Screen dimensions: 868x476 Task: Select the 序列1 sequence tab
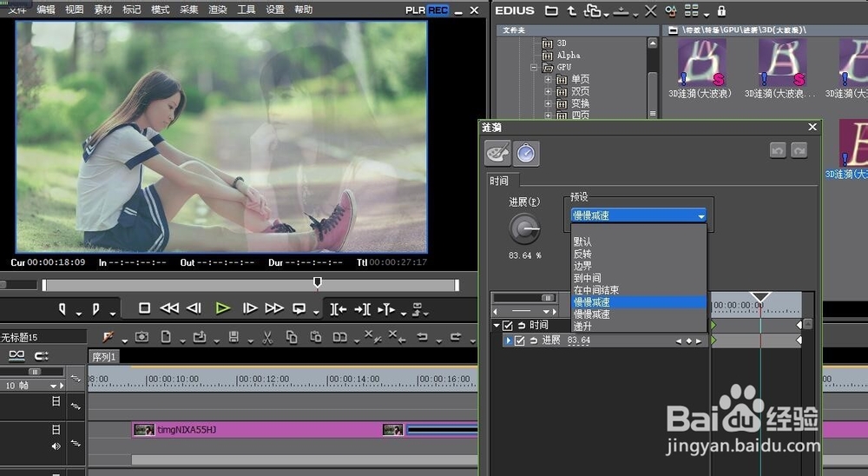coord(103,357)
